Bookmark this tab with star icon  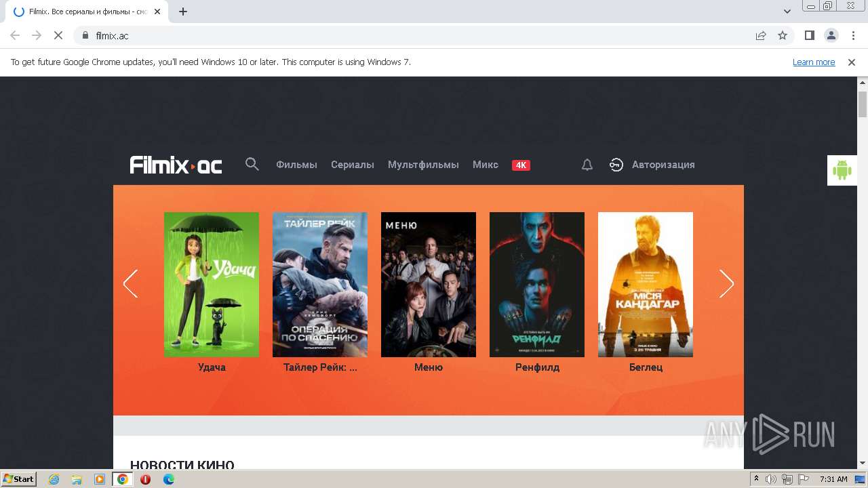click(783, 35)
